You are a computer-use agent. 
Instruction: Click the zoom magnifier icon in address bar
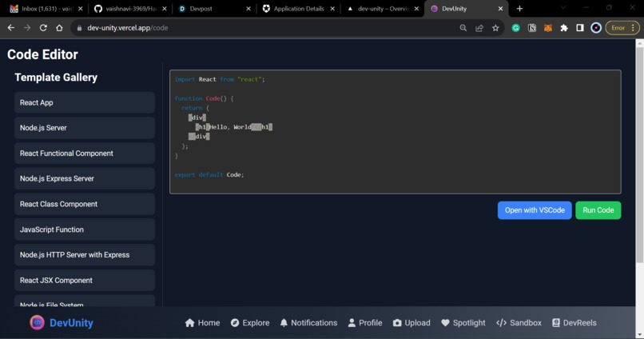[463, 28]
